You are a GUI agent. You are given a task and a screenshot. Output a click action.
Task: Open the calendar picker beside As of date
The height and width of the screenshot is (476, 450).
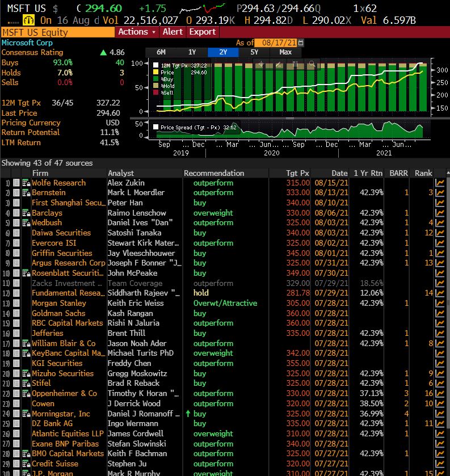pyautogui.click(x=301, y=43)
